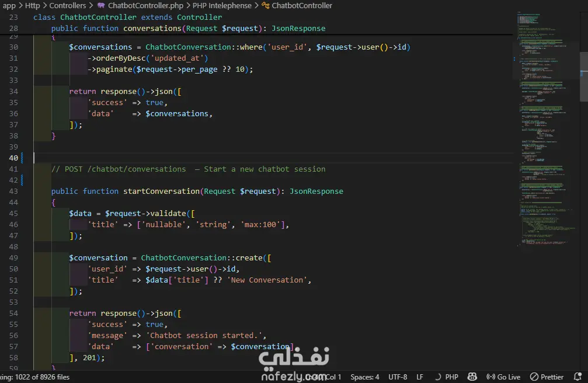Place cursor on $conversations variable line 30
Screen dimensions: 588x383
pos(100,47)
